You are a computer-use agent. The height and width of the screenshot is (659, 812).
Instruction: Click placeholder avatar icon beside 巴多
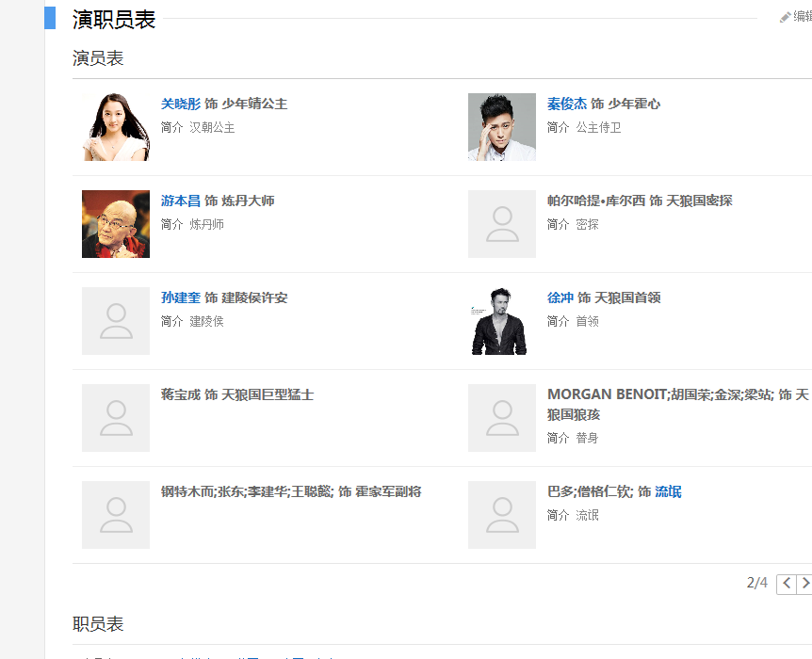pos(502,515)
